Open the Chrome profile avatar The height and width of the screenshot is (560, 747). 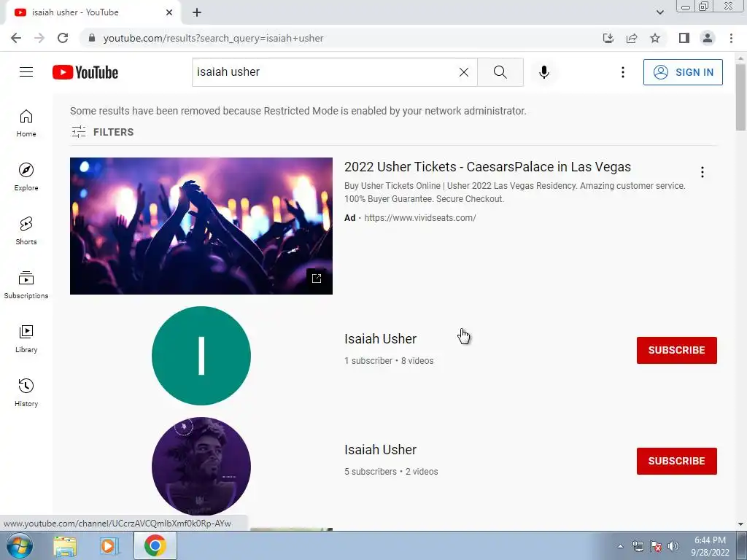pyautogui.click(x=708, y=38)
